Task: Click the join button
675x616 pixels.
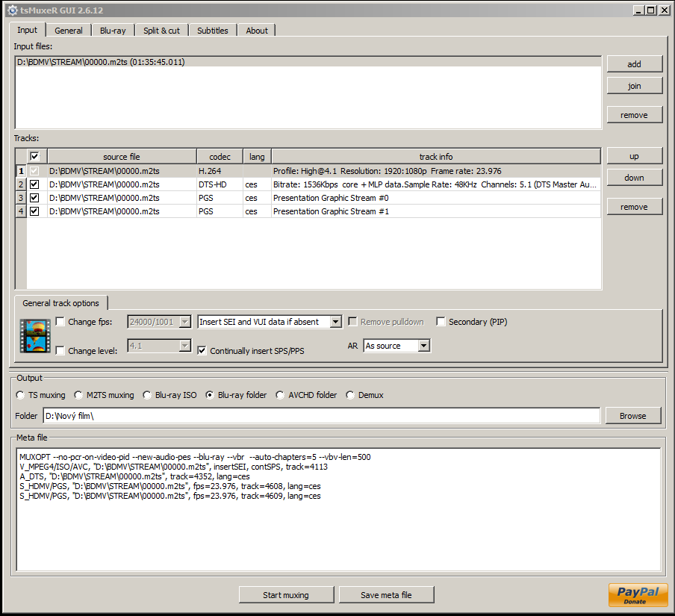Action: coord(634,86)
